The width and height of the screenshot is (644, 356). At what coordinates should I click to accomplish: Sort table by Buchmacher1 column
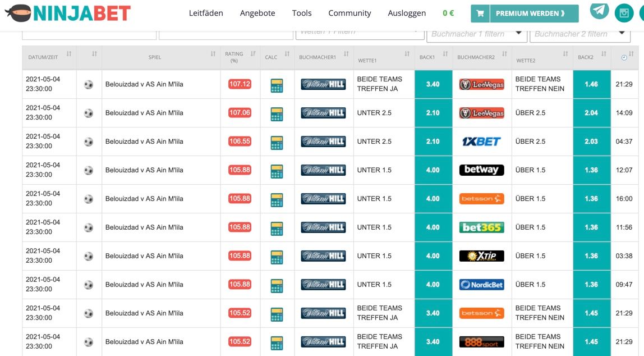346,54
